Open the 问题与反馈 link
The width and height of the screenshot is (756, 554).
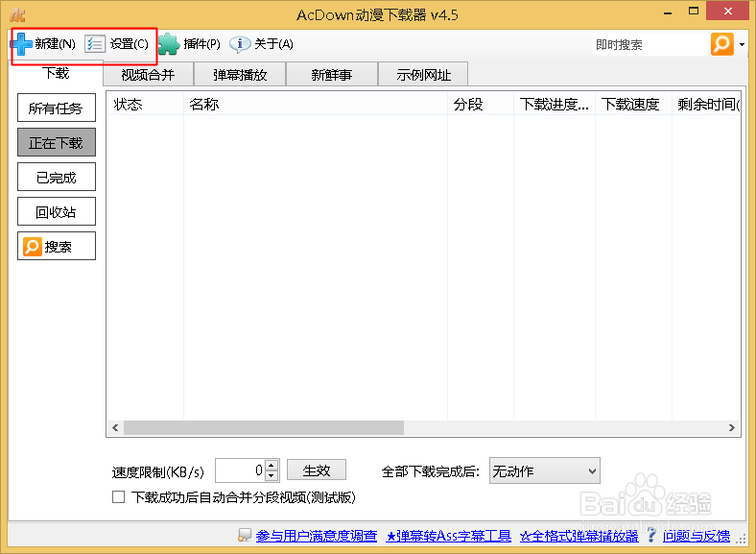[696, 536]
